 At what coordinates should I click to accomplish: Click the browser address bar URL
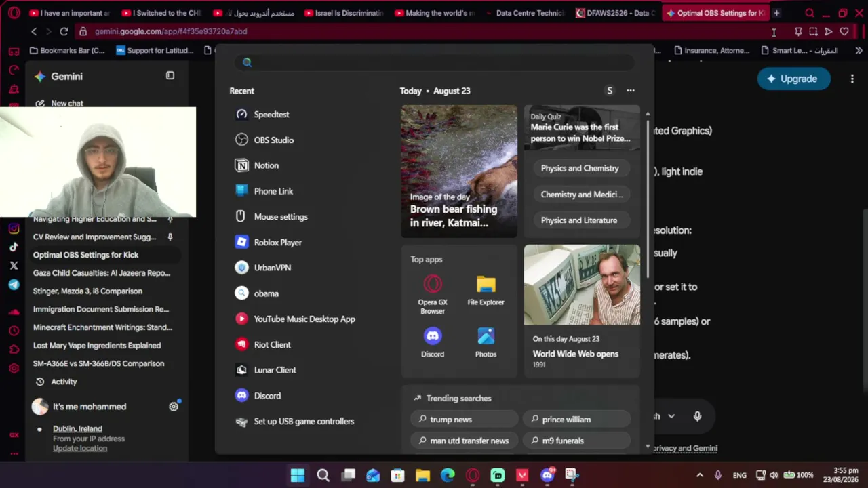coord(171,31)
